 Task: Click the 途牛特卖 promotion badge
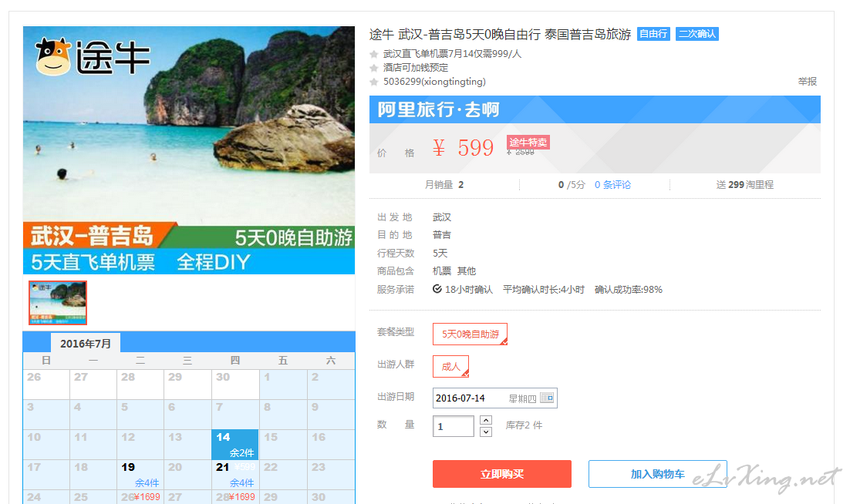tap(528, 143)
